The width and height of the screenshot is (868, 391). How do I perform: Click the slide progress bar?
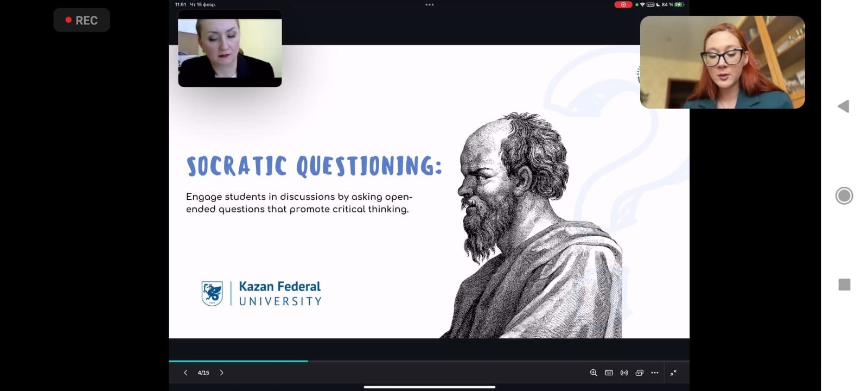coord(429,361)
